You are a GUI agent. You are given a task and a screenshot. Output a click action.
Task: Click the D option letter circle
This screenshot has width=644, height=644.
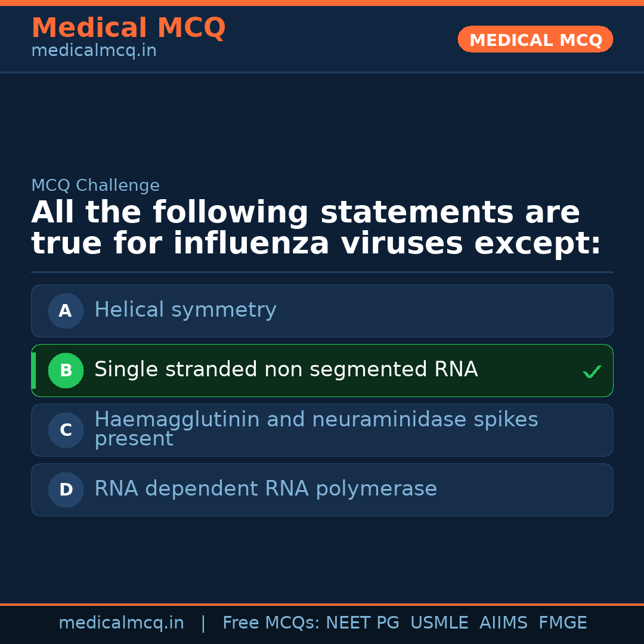[66, 490]
